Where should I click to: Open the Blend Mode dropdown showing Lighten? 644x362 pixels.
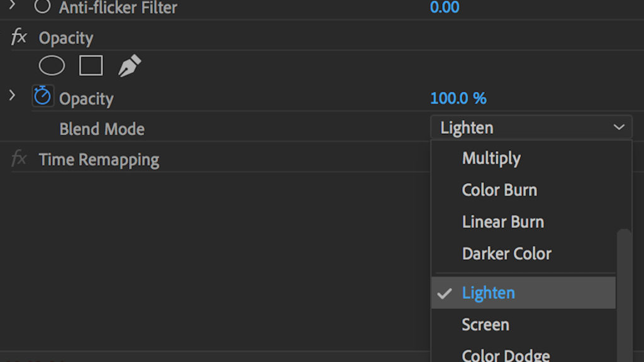click(531, 128)
